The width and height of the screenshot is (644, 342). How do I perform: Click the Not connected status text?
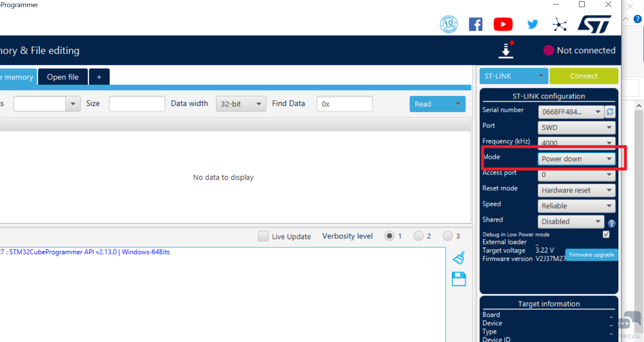(586, 50)
